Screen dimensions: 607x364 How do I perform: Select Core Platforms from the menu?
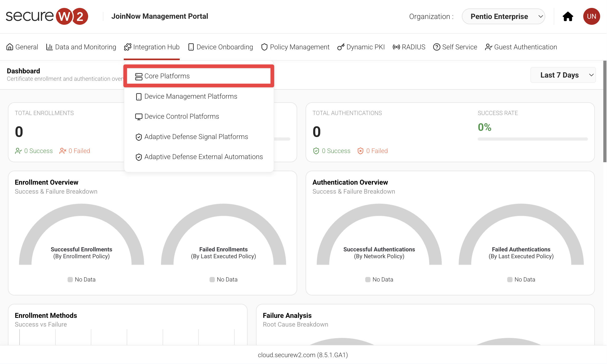coord(199,76)
